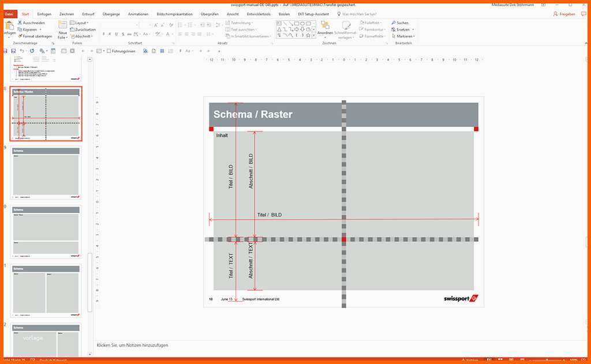
Task: Click the Format übertragen paintbrush icon
Action: (x=20, y=36)
